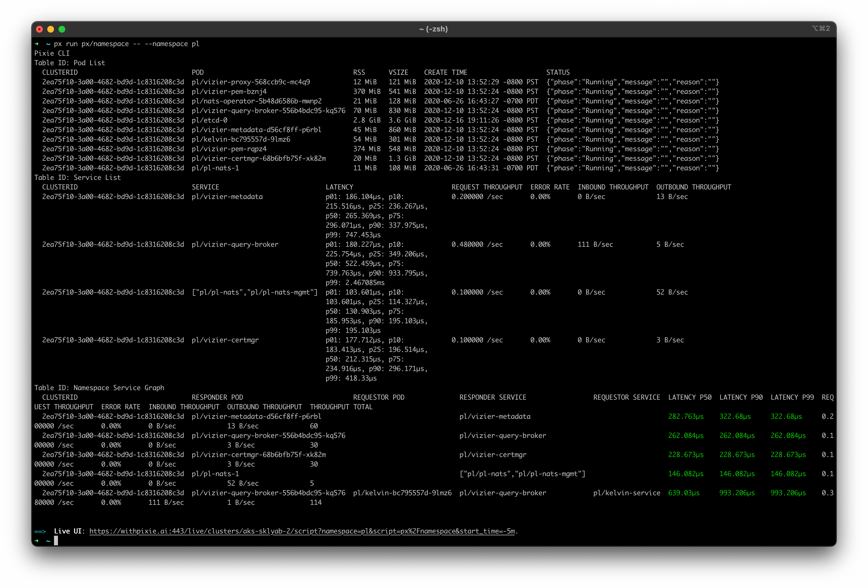Click the STATUS column header in Pod List
Viewport: 868px width, 588px height.
pos(558,73)
